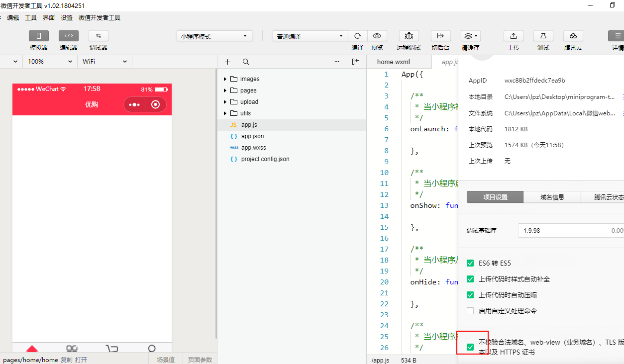Switch to the home.wxml editor tab

(x=393, y=62)
